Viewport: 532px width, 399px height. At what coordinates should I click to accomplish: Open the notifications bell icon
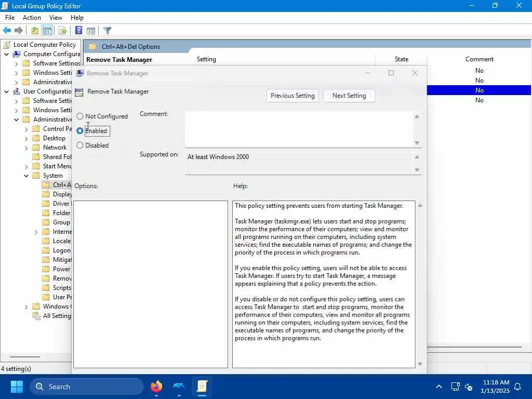tap(518, 387)
